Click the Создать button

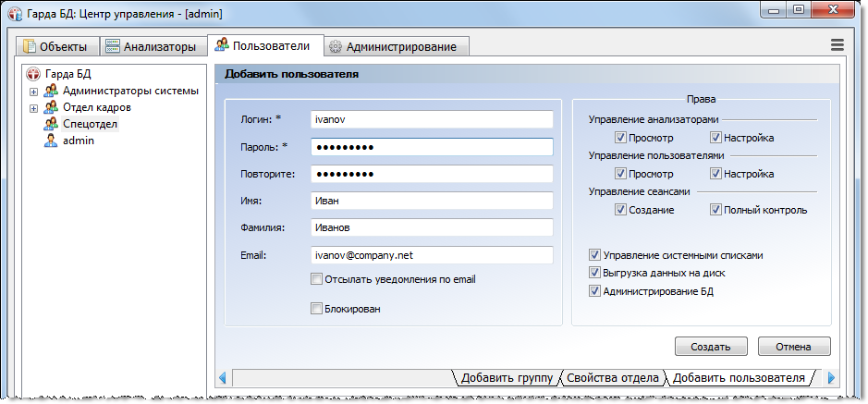tap(711, 347)
